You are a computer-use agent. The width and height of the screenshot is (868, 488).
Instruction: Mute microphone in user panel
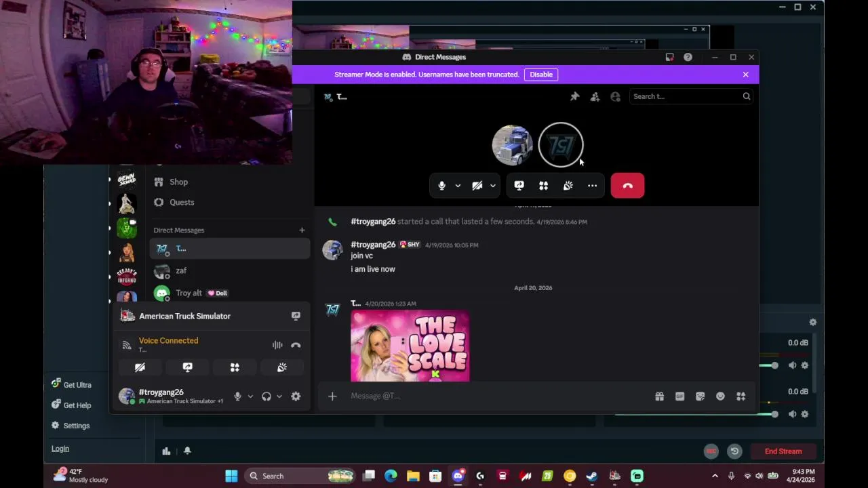click(237, 396)
